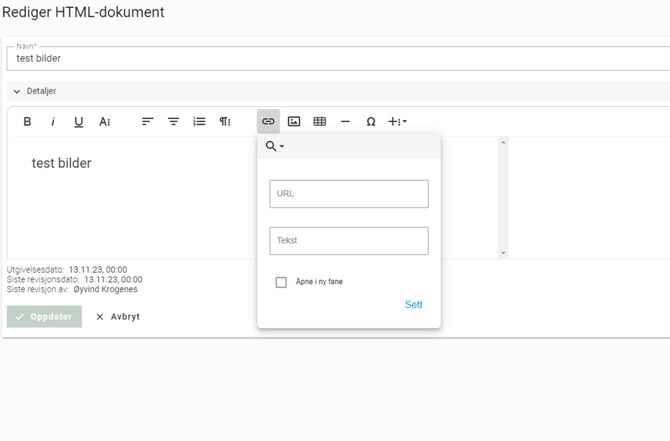Open the text alignment options
Viewport: 670px width, 441px height.
tap(147, 122)
